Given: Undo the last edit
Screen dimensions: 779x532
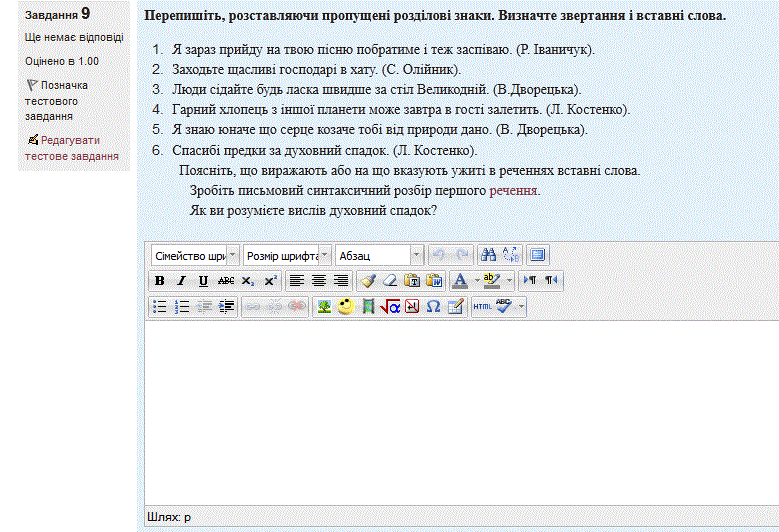Looking at the screenshot, I should tap(438, 255).
